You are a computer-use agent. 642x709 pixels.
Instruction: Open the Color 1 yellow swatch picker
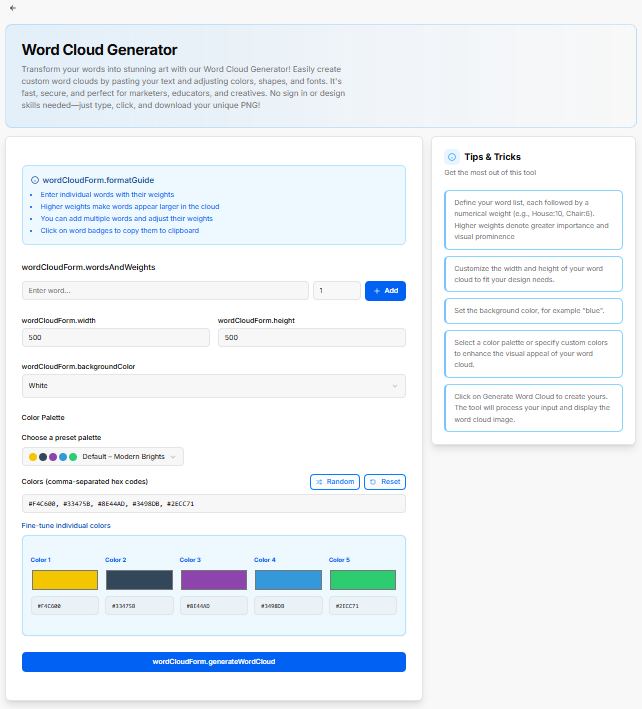(65, 580)
